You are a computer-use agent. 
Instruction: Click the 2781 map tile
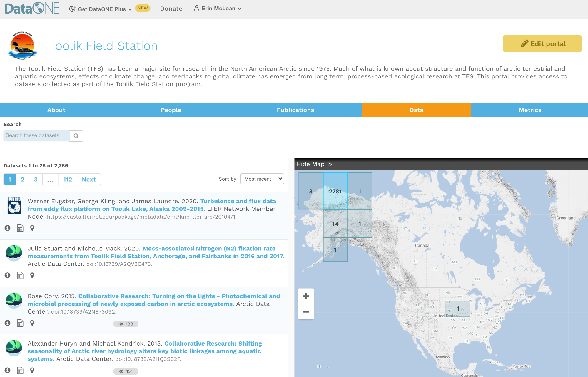(x=335, y=191)
